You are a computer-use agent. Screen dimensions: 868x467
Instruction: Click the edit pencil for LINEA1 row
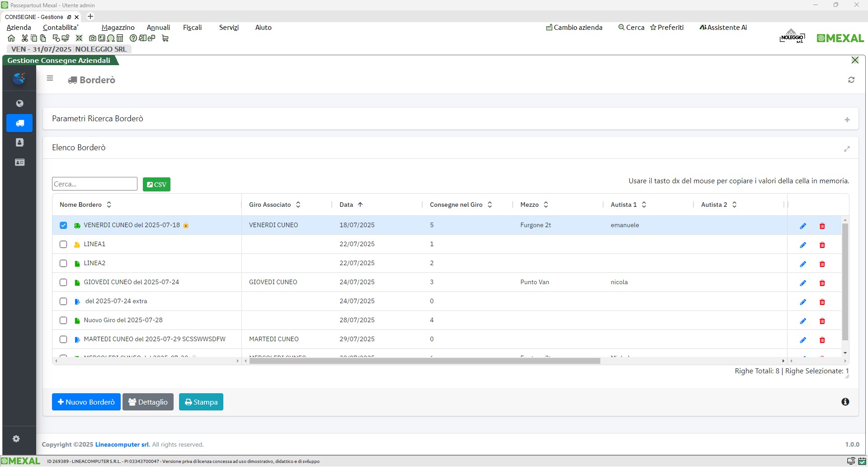pos(803,245)
